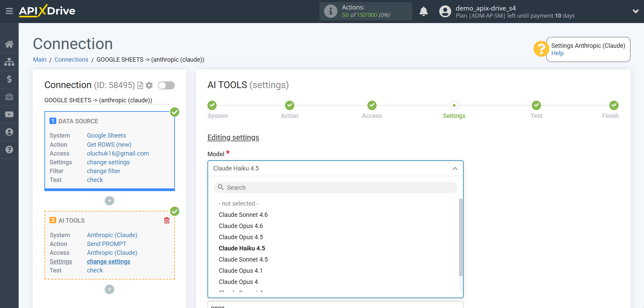This screenshot has height=308, width=644.
Task: Select Claude Opus 4.6
Action: [241, 226]
